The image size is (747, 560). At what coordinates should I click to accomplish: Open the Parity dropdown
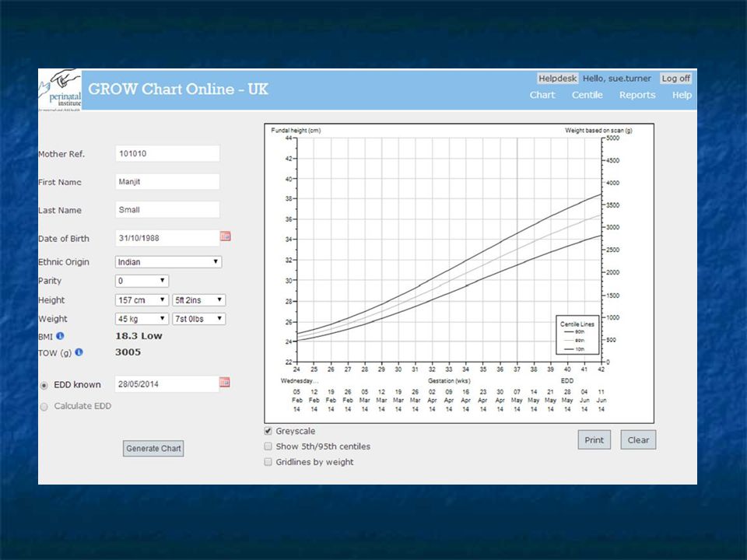pos(142,281)
